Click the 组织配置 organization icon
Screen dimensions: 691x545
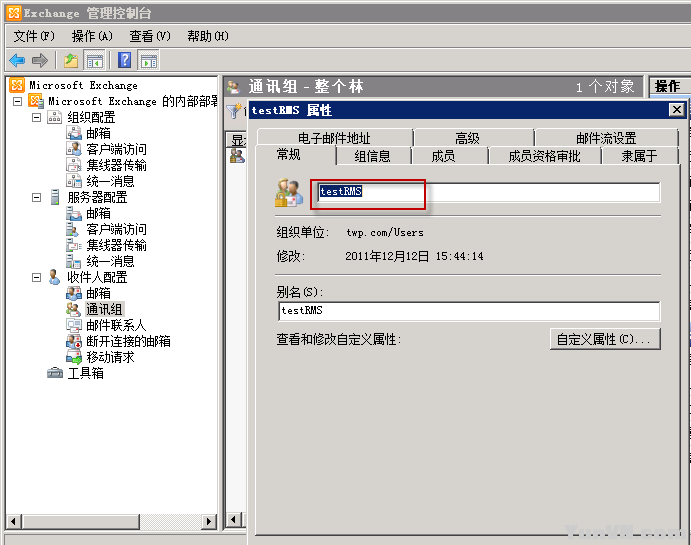[x=55, y=117]
